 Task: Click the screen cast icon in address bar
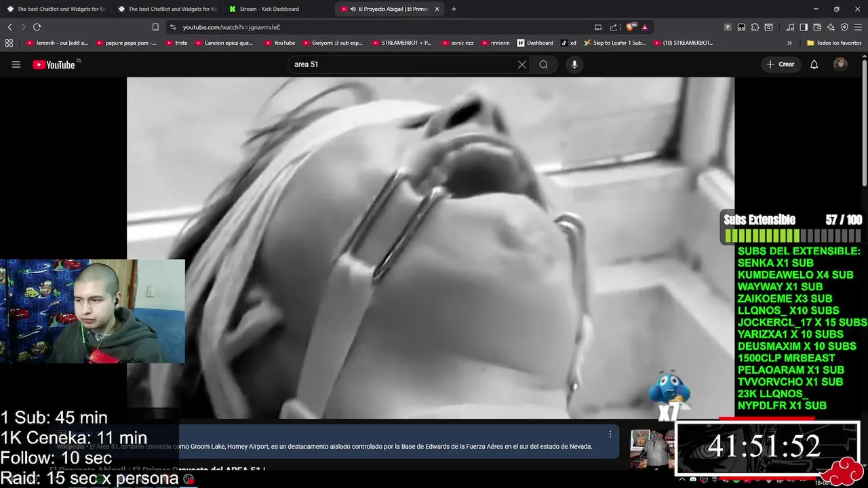(x=598, y=27)
